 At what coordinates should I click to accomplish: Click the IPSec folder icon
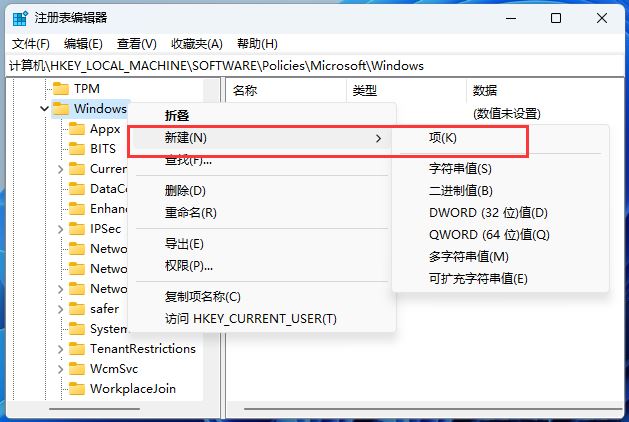point(76,229)
